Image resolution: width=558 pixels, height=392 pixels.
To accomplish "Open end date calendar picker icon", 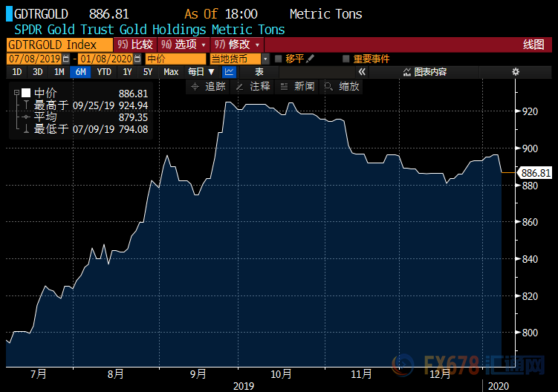I will click(138, 59).
